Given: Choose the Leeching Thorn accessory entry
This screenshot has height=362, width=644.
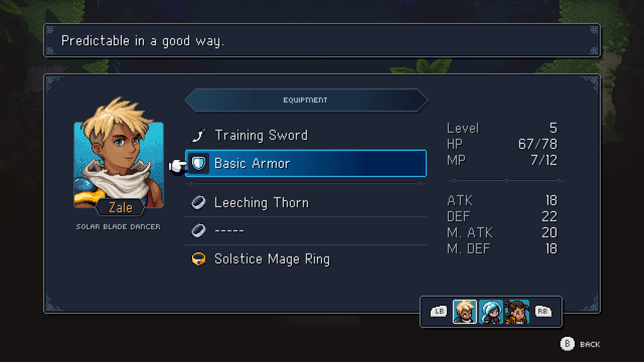Looking at the screenshot, I should (306, 203).
